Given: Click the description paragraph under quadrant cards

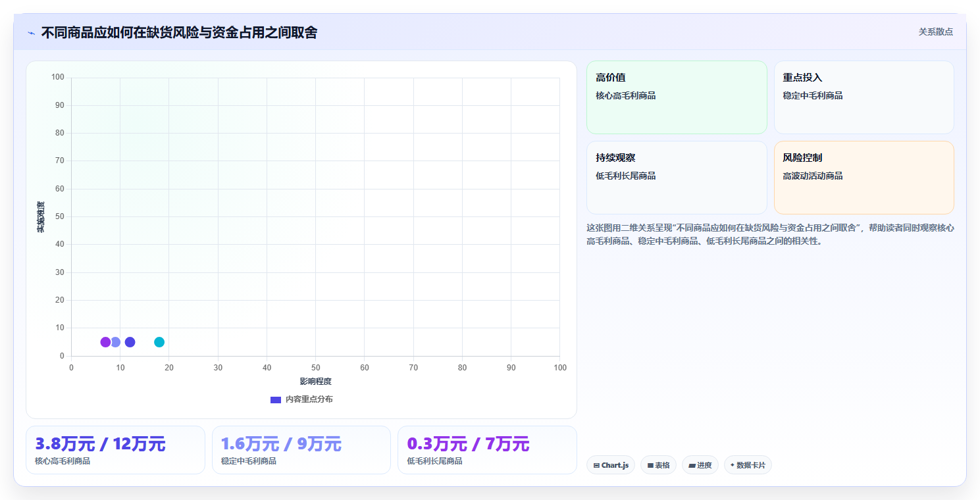Looking at the screenshot, I should [770, 234].
